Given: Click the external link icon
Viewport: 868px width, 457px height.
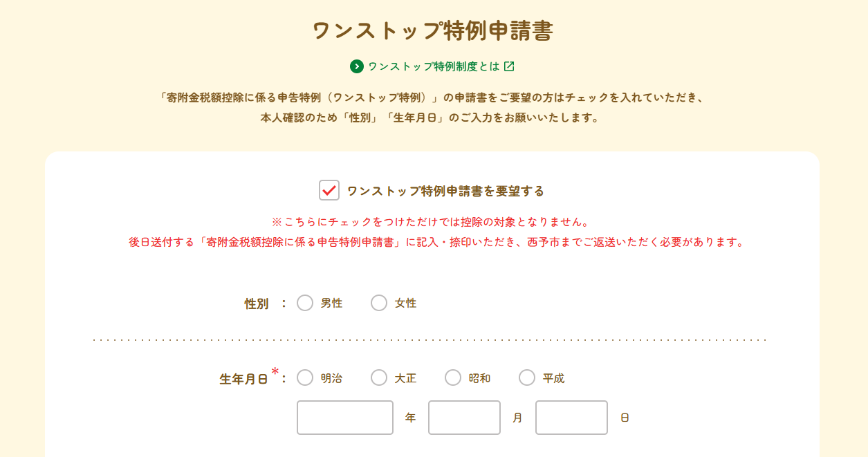Looking at the screenshot, I should [509, 66].
